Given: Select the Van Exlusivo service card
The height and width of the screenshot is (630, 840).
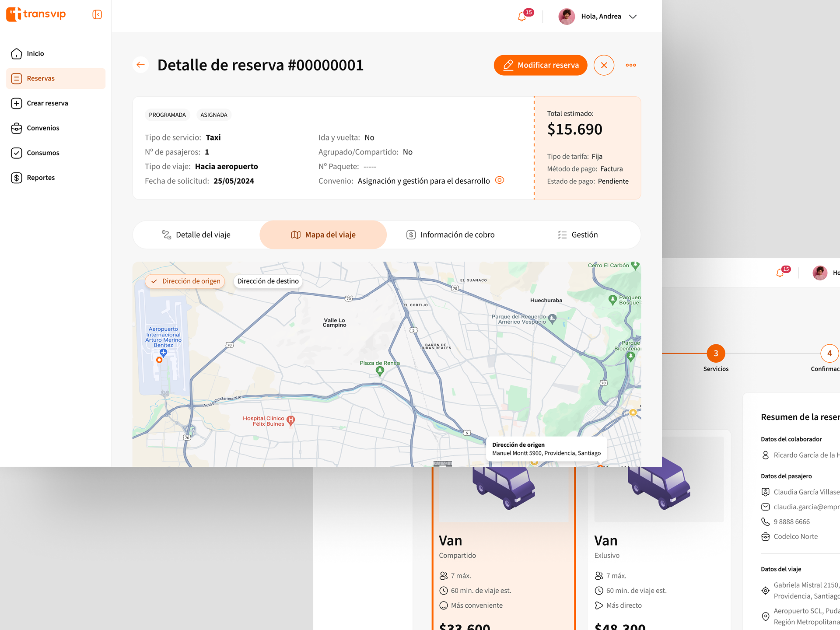Looking at the screenshot, I should tap(658, 547).
